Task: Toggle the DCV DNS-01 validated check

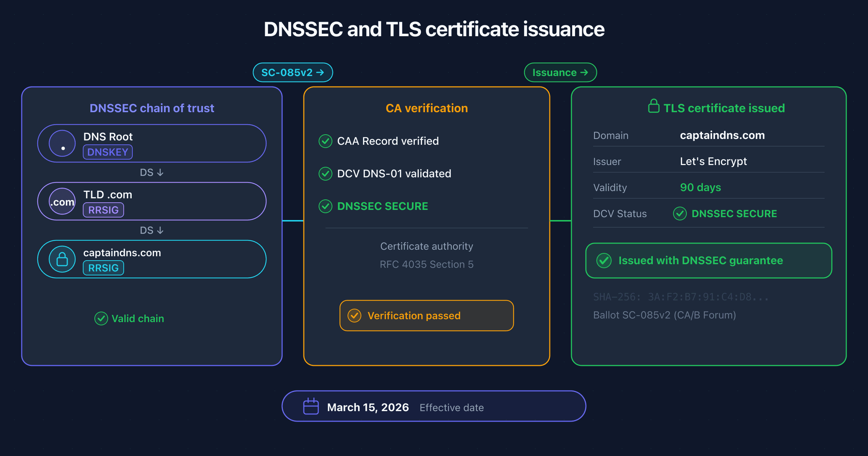Action: point(325,174)
